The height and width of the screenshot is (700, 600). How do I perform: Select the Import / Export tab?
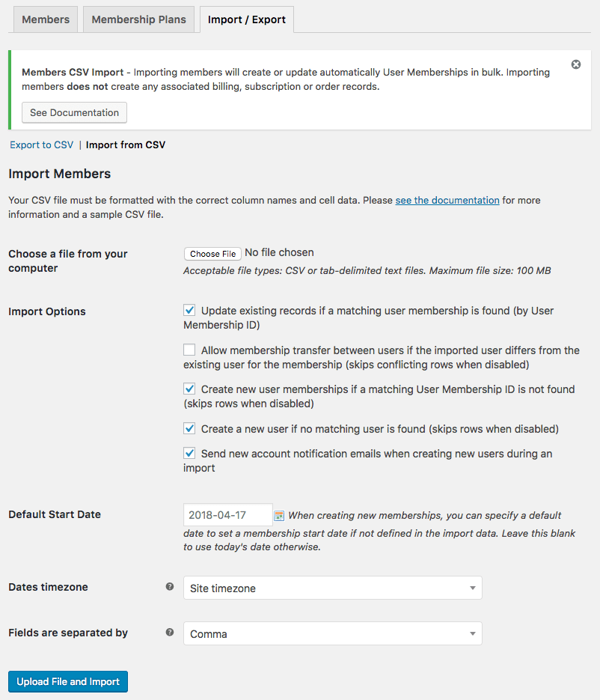click(x=246, y=21)
